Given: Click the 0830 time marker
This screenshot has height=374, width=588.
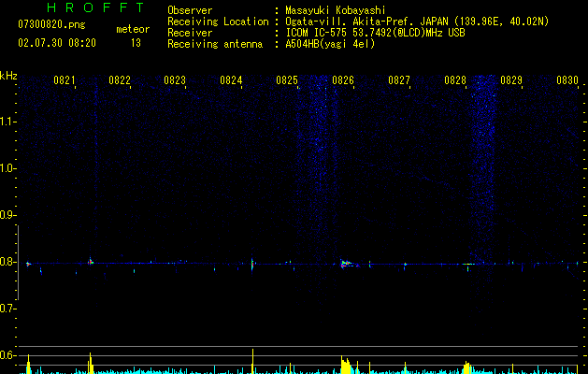Looking at the screenshot, I should click(x=567, y=80).
